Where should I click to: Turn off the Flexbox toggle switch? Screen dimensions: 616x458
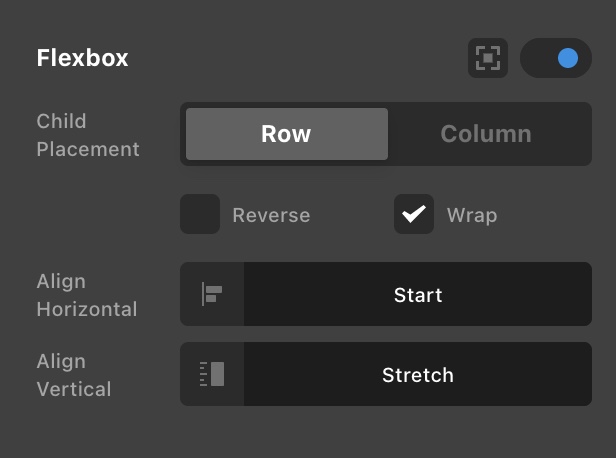(x=555, y=58)
